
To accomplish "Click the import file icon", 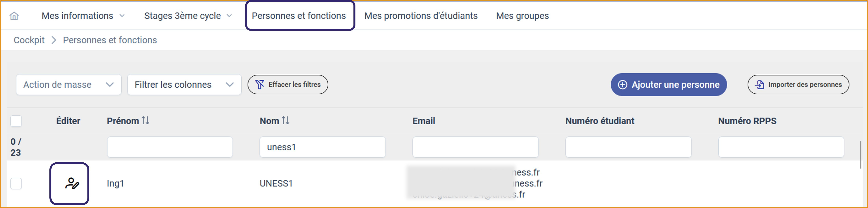I will coord(759,85).
